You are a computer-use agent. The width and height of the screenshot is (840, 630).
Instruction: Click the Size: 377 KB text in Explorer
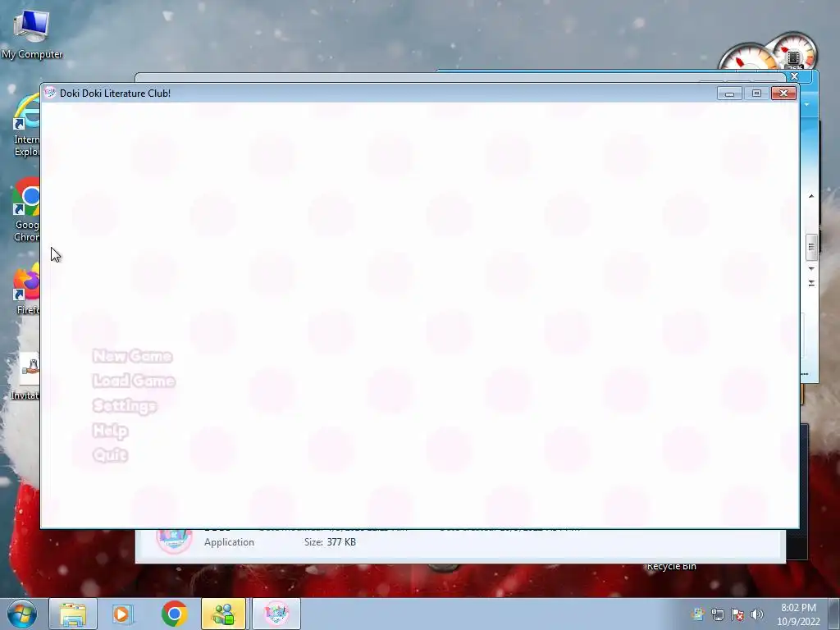click(330, 542)
